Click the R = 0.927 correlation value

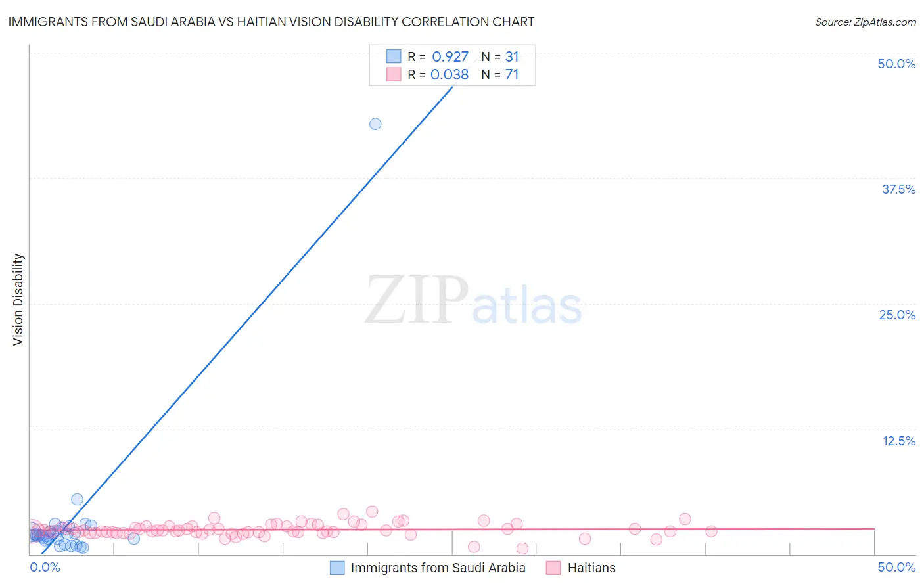point(438,56)
